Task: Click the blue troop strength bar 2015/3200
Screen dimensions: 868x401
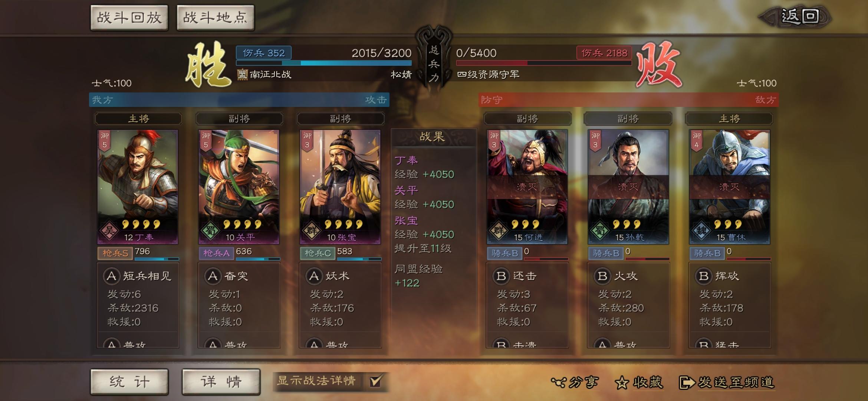Action: point(324,63)
